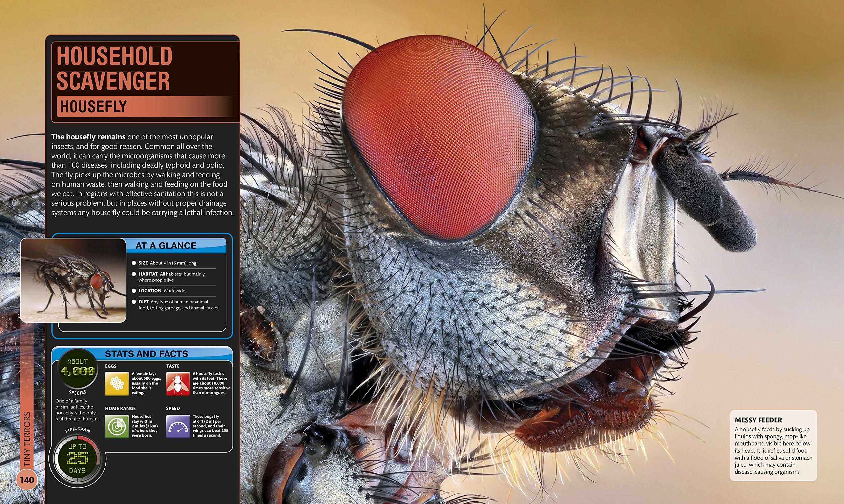The height and width of the screenshot is (504, 844).
Task: Click the yellow Eggs icon
Action: click(x=117, y=383)
